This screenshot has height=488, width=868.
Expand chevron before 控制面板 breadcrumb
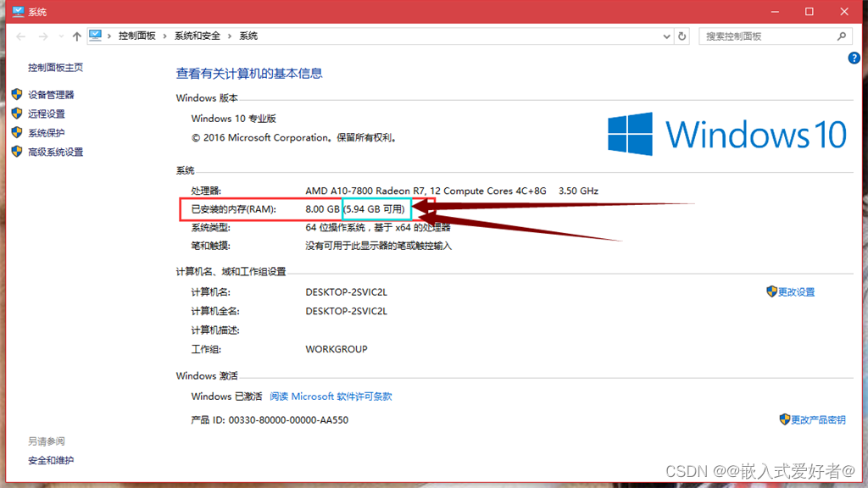click(x=109, y=36)
